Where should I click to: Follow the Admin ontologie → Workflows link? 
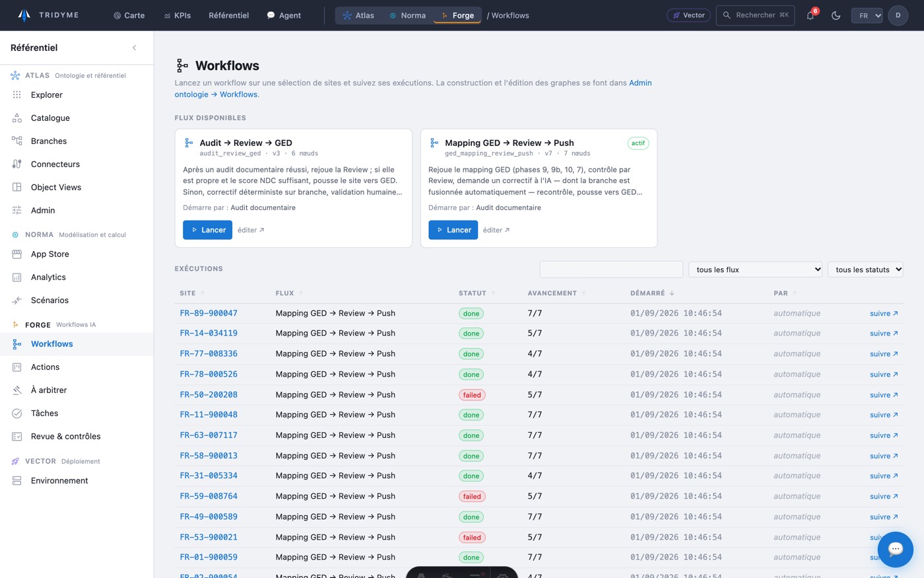click(413, 89)
